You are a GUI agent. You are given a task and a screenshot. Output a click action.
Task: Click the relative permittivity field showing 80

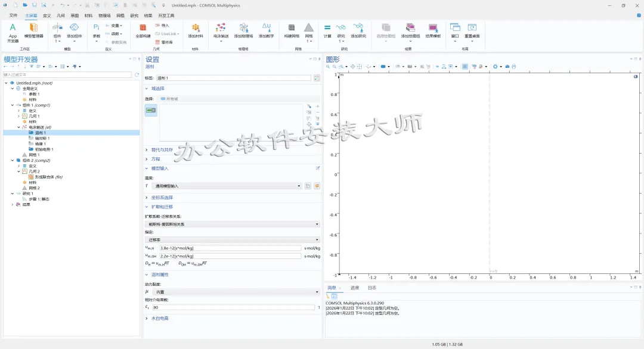233,307
